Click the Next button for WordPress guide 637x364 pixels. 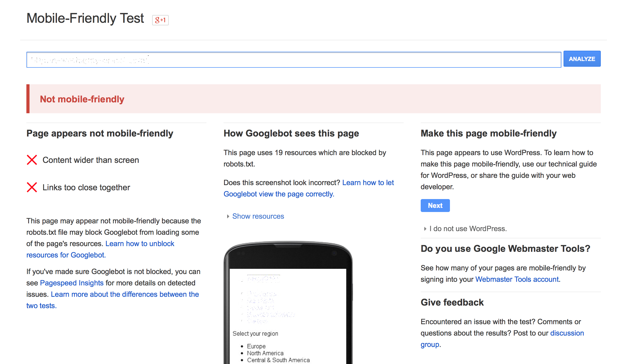point(435,206)
